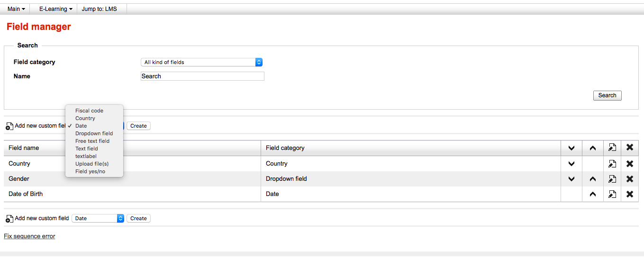Delete the Country field row
This screenshot has width=644, height=261.
coord(629,164)
